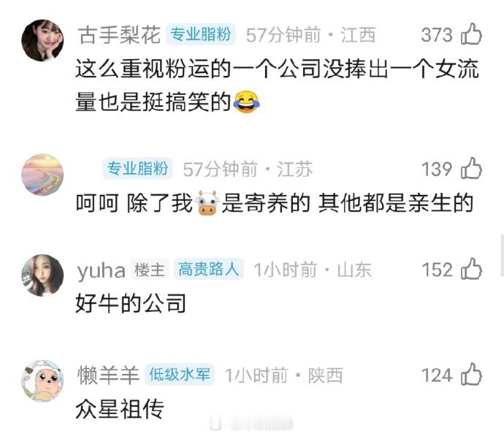
Task: Like yuha's comment with 152 likes
Action: click(x=471, y=269)
